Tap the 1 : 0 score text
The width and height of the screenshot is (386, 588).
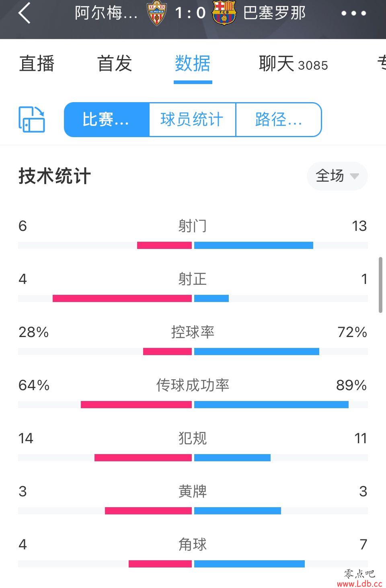190,13
